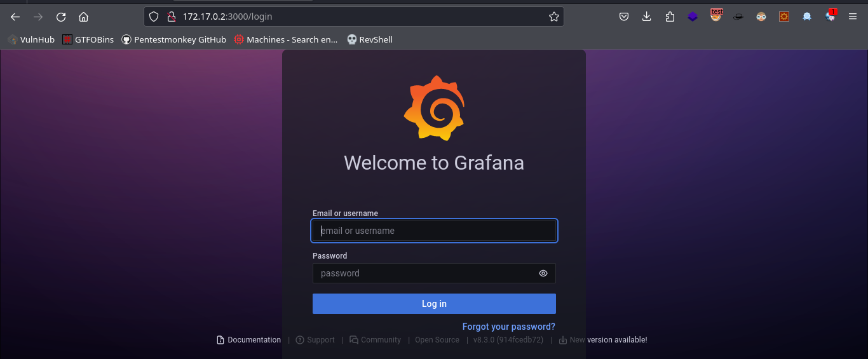Image resolution: width=868 pixels, height=359 pixels.
Task: Focus the Email or username field
Action: click(x=434, y=231)
